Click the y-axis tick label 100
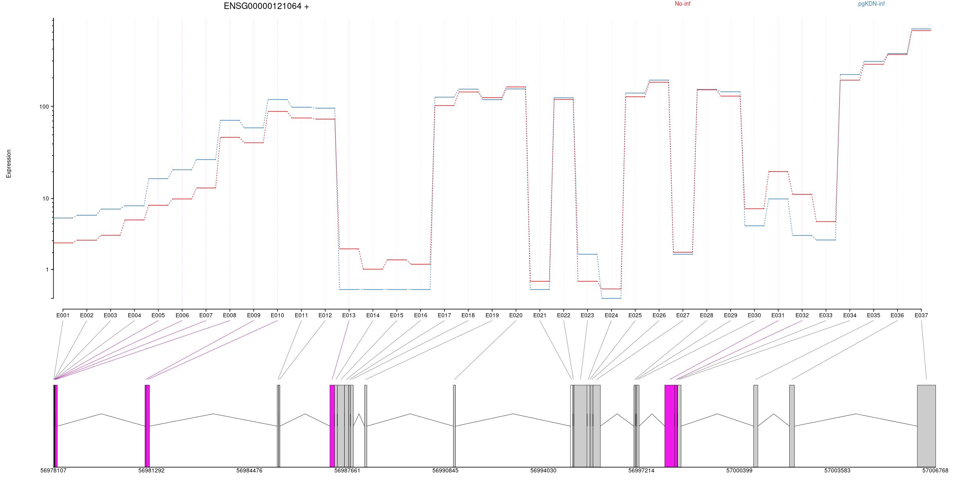The width and height of the screenshot is (980, 490). (44, 107)
